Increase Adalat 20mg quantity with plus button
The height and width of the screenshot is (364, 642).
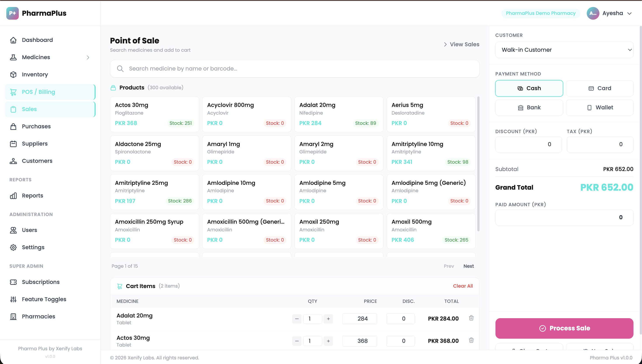click(328, 319)
